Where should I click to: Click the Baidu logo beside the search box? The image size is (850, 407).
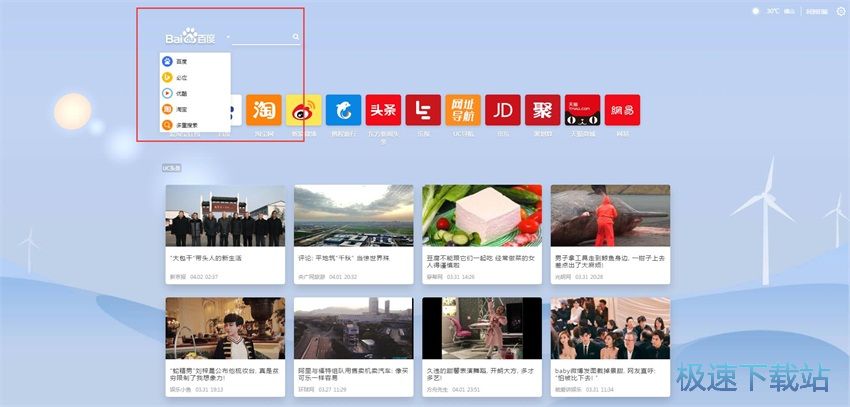point(190,37)
